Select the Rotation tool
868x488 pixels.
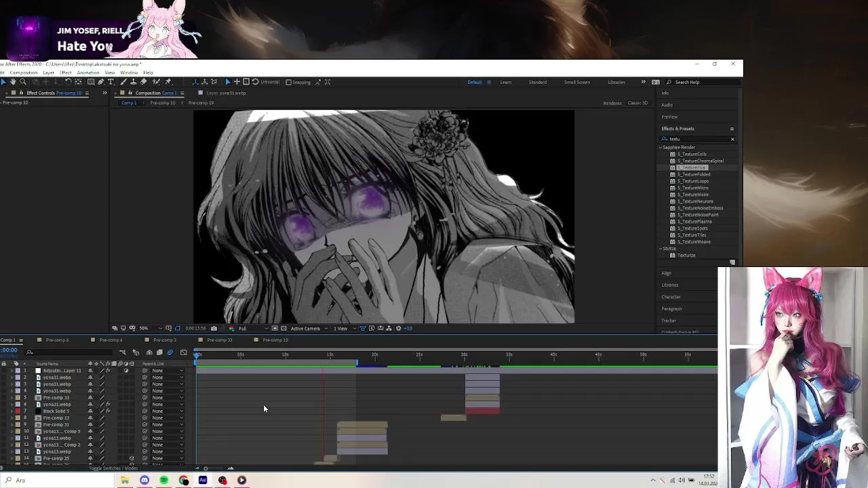[68, 81]
